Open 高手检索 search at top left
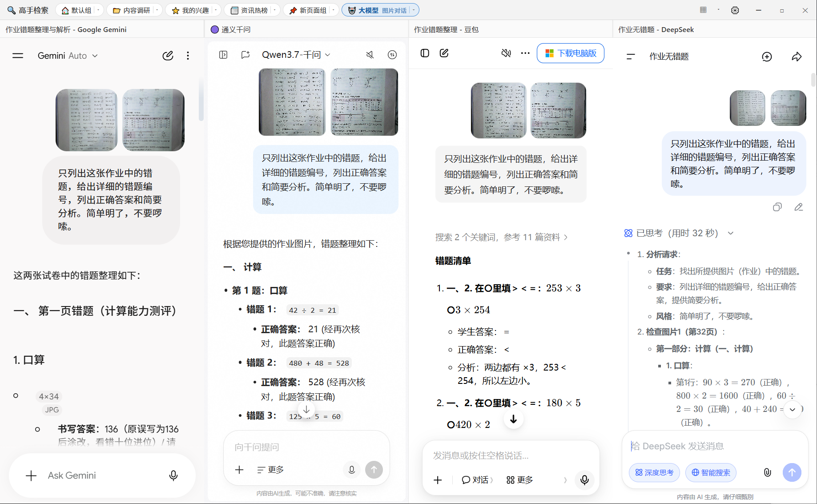The height and width of the screenshot is (504, 817). [28, 10]
